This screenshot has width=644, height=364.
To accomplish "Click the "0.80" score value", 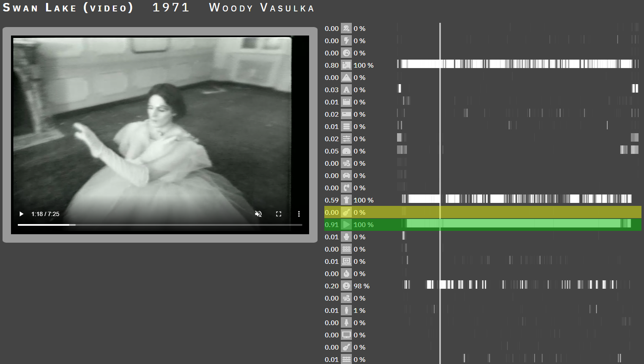I will pos(332,65).
